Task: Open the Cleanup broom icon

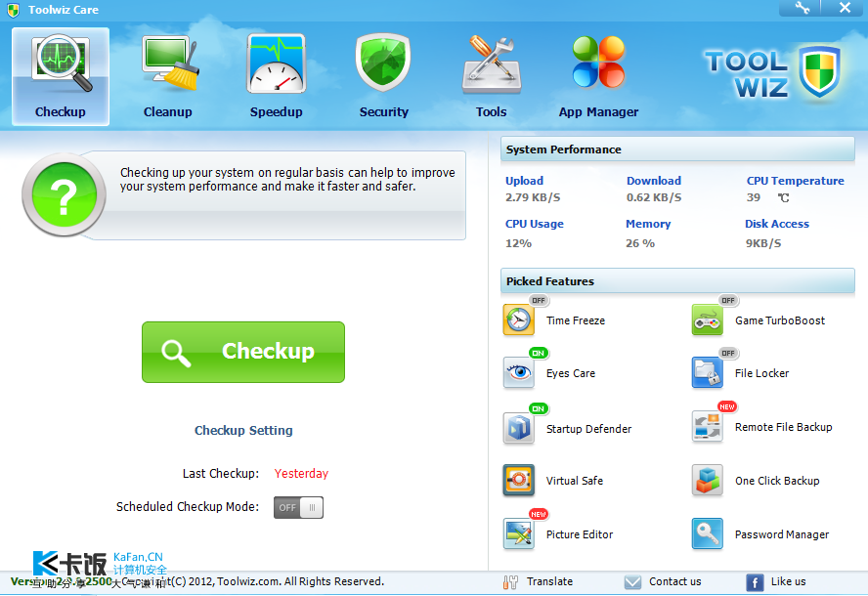Action: coord(169,63)
